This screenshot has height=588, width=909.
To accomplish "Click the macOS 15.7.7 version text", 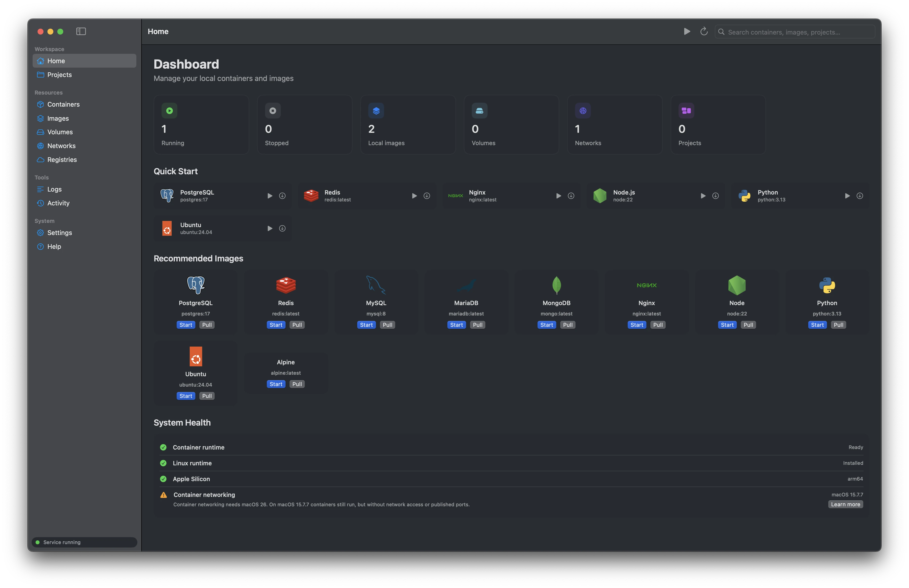I will [847, 494].
